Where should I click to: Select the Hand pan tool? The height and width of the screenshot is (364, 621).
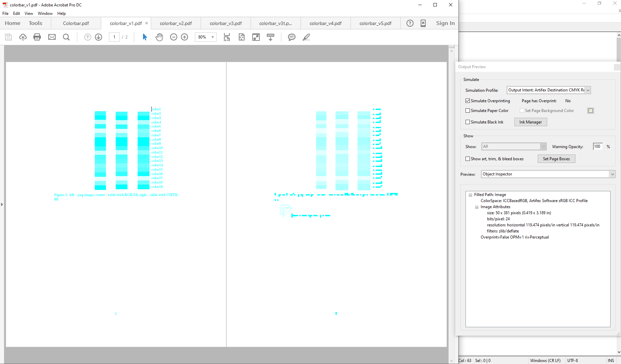coord(159,37)
